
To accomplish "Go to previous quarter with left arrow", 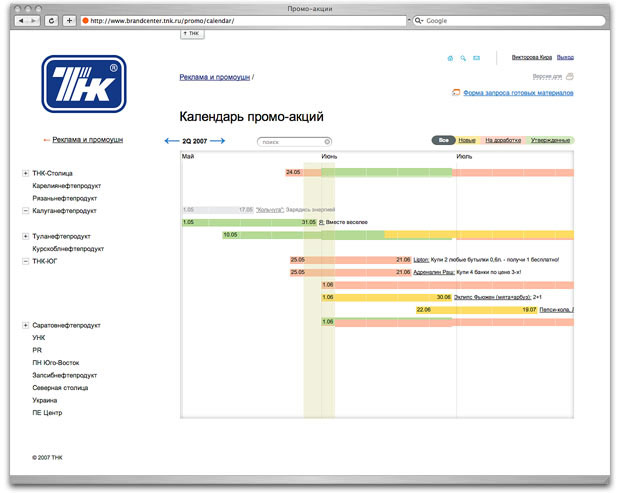I will pos(170,141).
